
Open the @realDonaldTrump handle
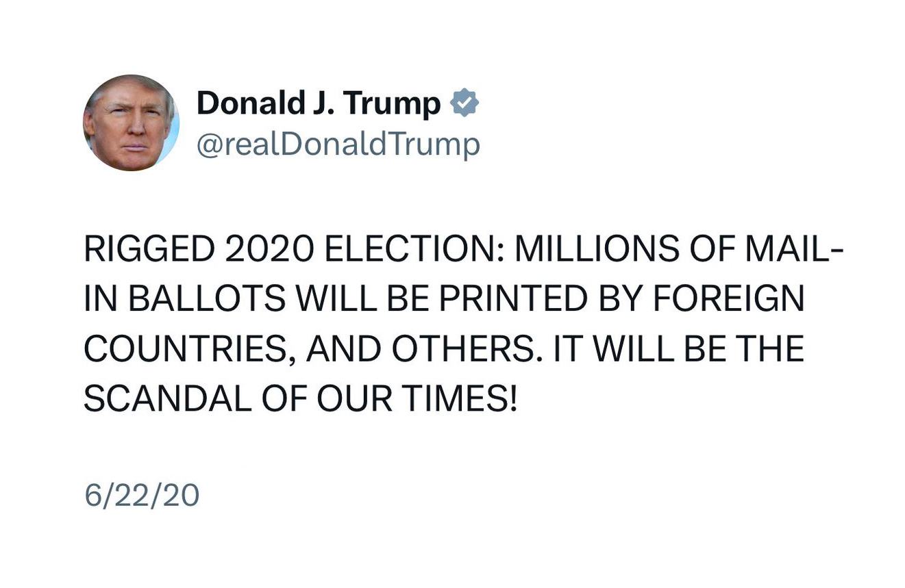[338, 144]
